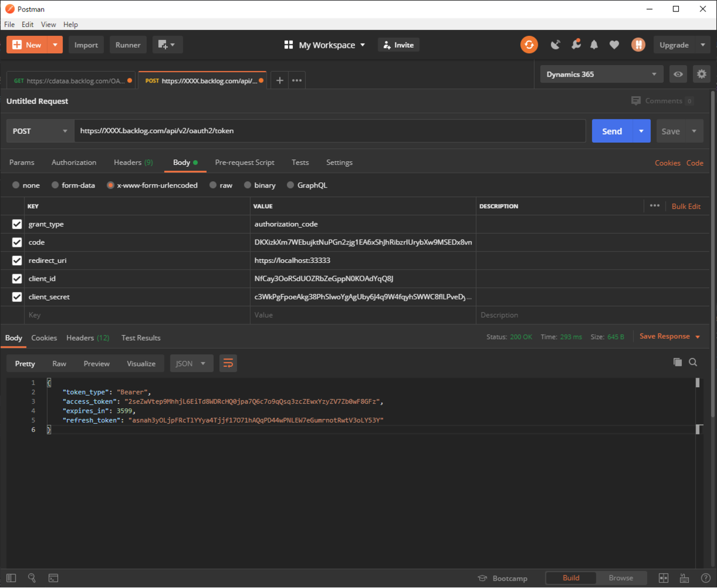Switch to response Headers tab

click(88, 338)
